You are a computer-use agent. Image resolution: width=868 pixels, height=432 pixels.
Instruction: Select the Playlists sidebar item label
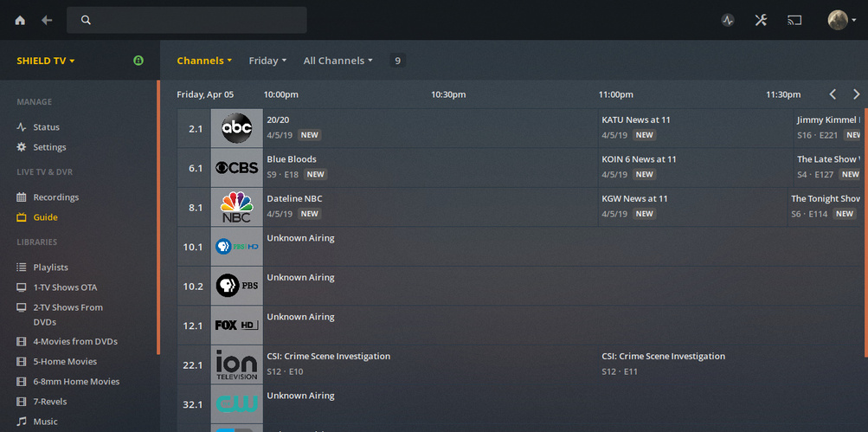[x=51, y=268]
